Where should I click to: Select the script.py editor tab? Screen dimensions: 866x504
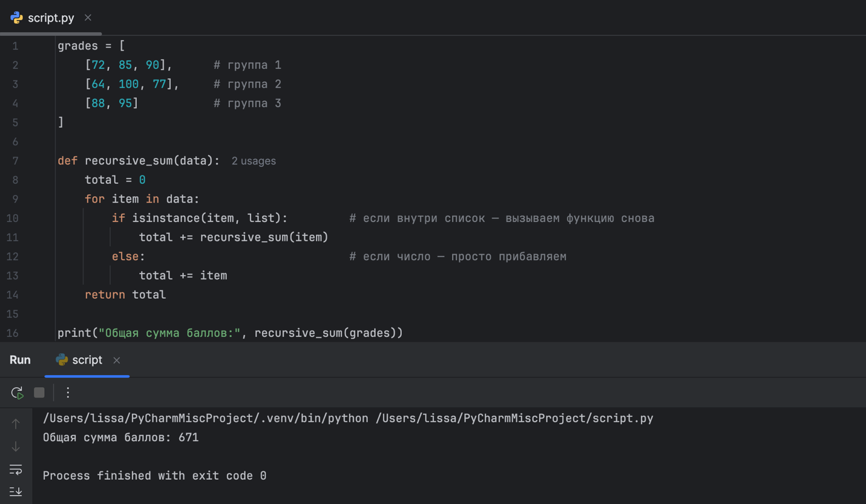tap(51, 18)
